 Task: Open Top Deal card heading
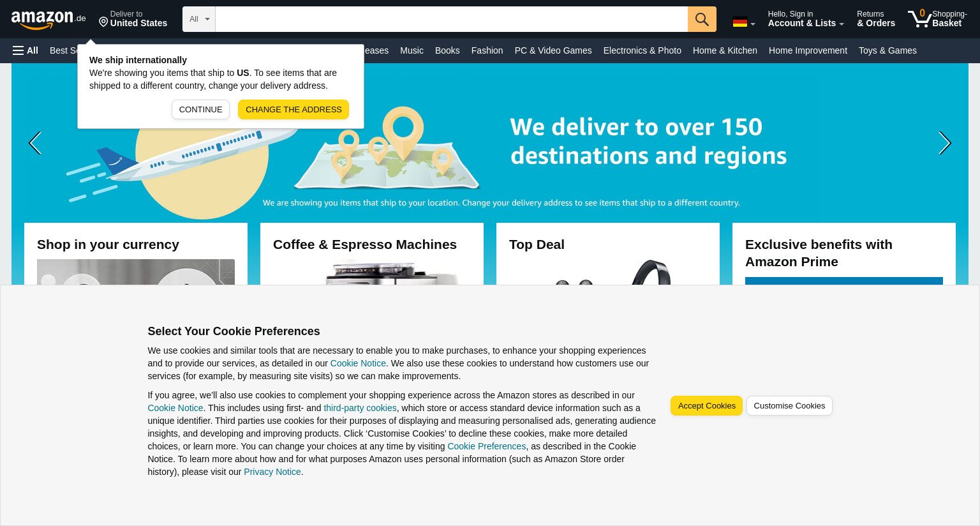point(537,244)
